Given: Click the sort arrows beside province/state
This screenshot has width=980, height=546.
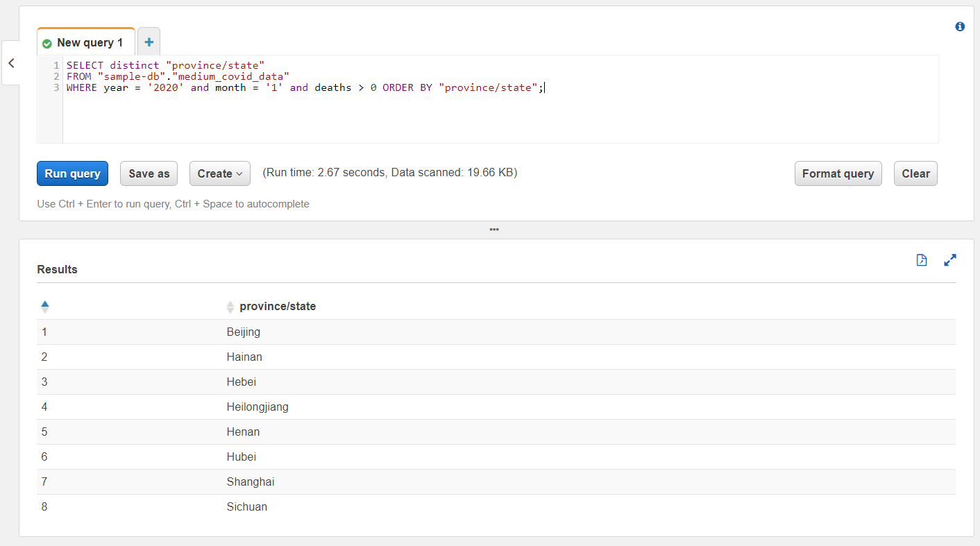Looking at the screenshot, I should 230,306.
